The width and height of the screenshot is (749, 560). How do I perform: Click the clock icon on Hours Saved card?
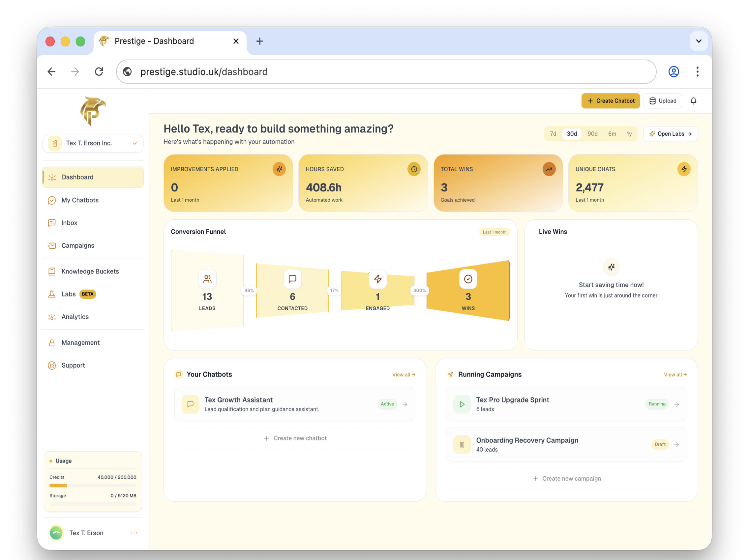[414, 169]
